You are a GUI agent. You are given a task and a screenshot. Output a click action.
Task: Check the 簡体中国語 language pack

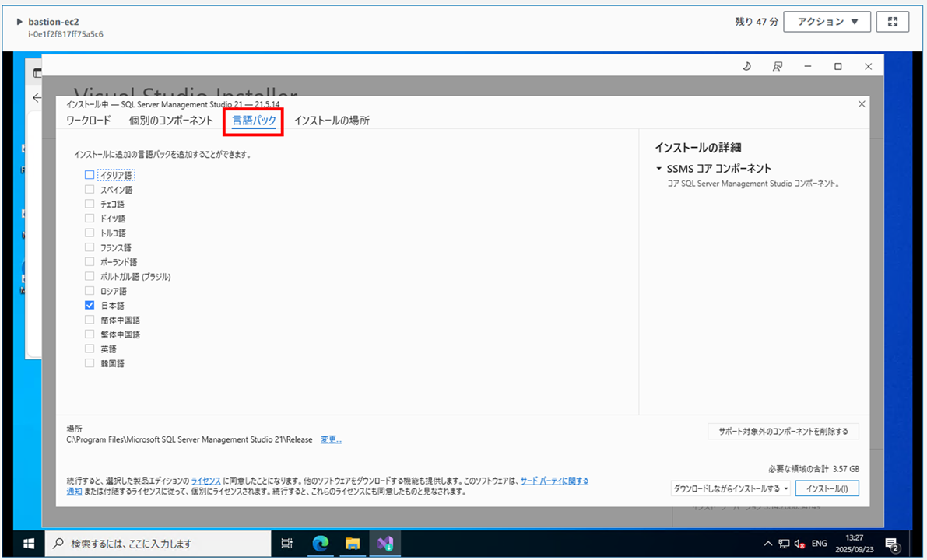(x=90, y=320)
